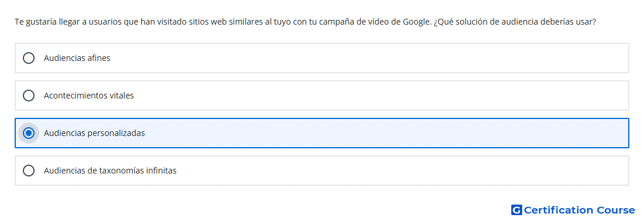The image size is (644, 221).
Task: Click blank area of highlighted Audiencias personalizadas row
Action: (369, 133)
